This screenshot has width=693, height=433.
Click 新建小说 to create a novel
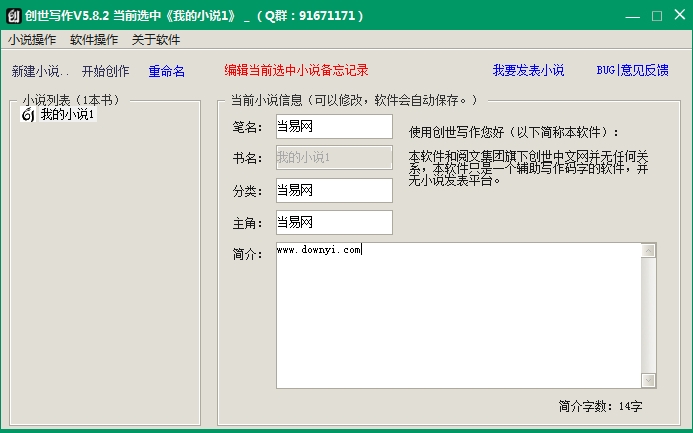(x=40, y=72)
